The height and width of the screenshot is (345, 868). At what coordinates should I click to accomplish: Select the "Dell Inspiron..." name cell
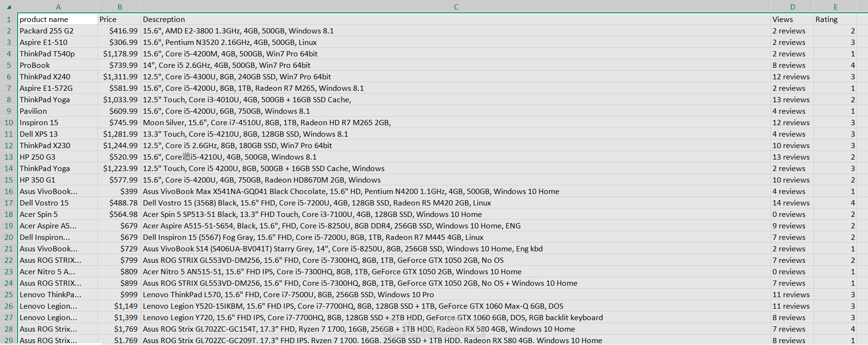(58, 237)
